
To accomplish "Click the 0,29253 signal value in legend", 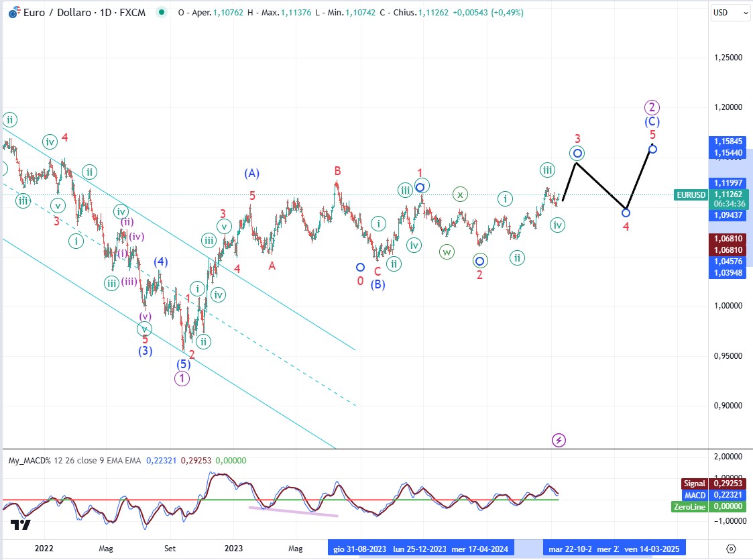I will click(x=196, y=460).
